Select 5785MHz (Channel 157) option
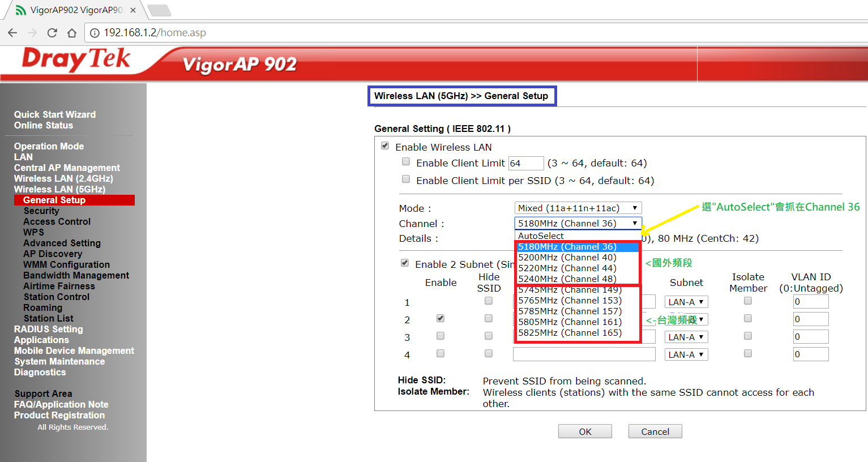This screenshot has height=462, width=868. coord(578,311)
